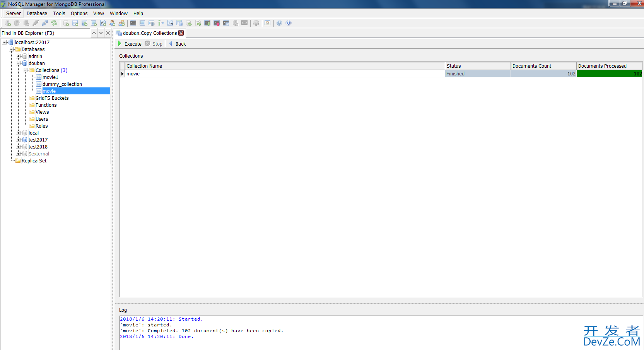Click the Find in DB Explorer field
This screenshot has height=350, width=644.
[45, 33]
